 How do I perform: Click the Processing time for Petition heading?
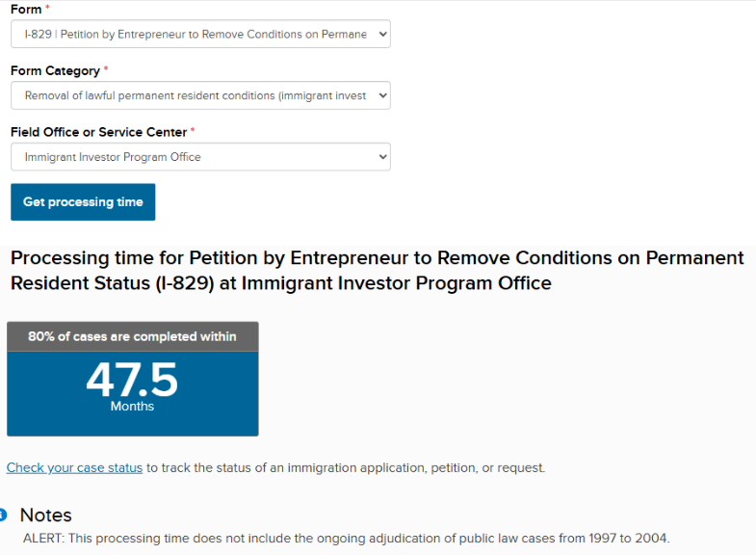point(377,271)
